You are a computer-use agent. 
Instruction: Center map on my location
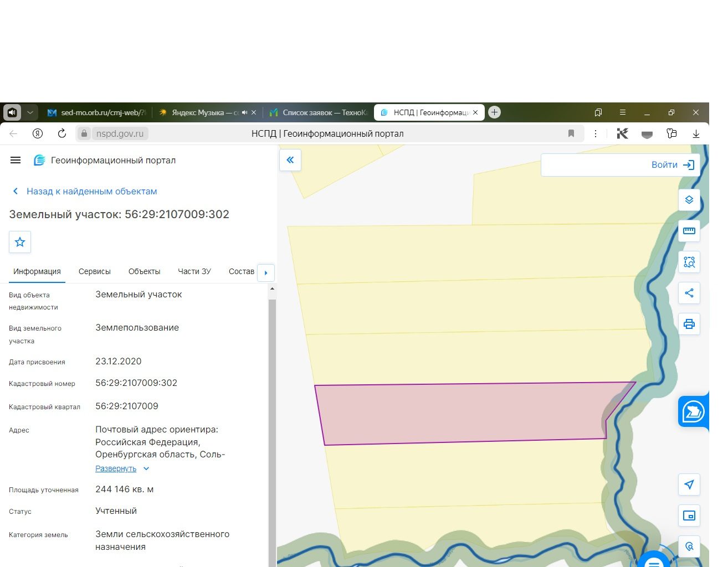(x=689, y=484)
